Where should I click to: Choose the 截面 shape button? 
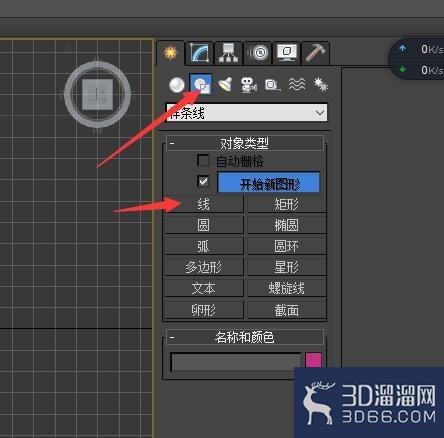tap(286, 310)
